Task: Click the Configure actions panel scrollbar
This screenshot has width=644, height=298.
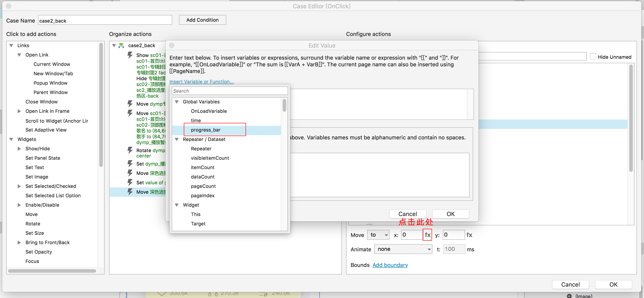Action: click(631, 118)
